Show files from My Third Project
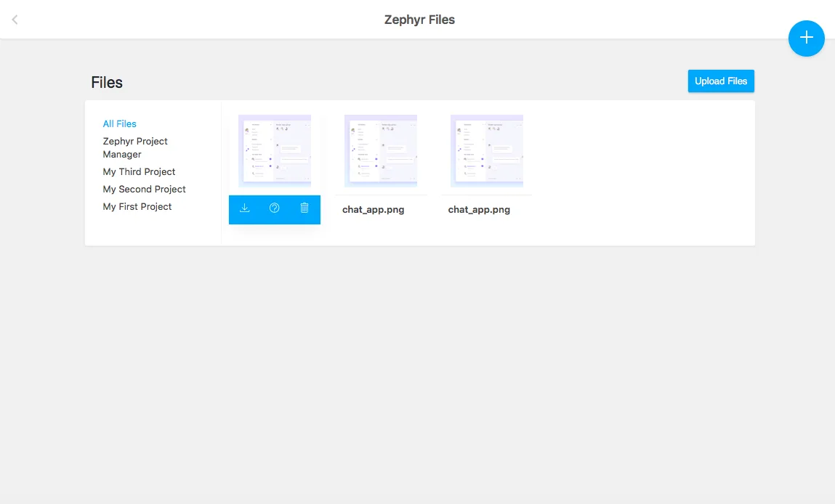 point(139,171)
